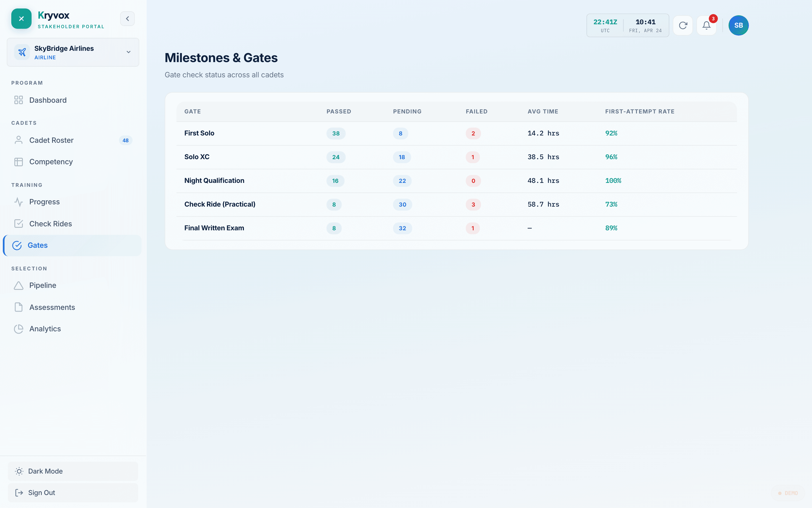812x508 pixels.
Task: Click the FIRST-ATTEMPT RATE column header
Action: (x=639, y=111)
